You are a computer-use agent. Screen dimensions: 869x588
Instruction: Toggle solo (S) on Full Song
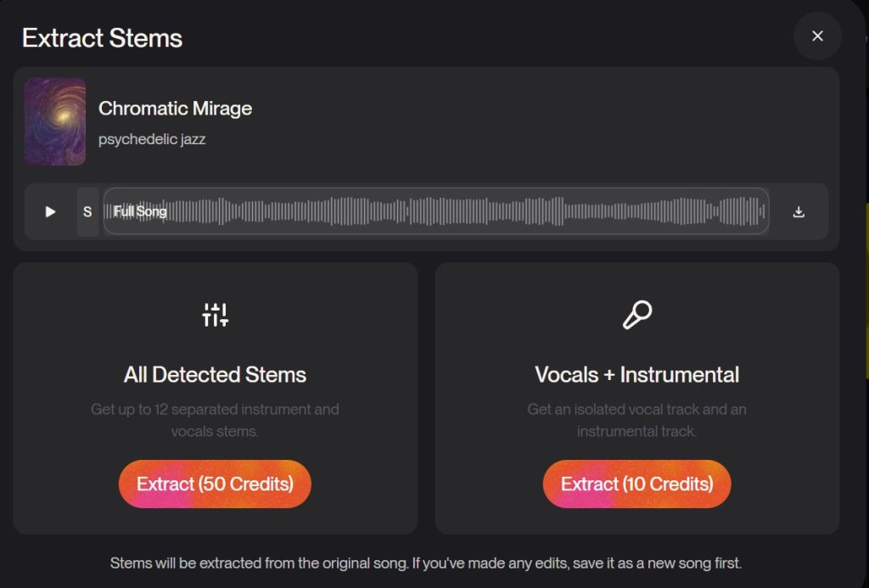point(87,212)
